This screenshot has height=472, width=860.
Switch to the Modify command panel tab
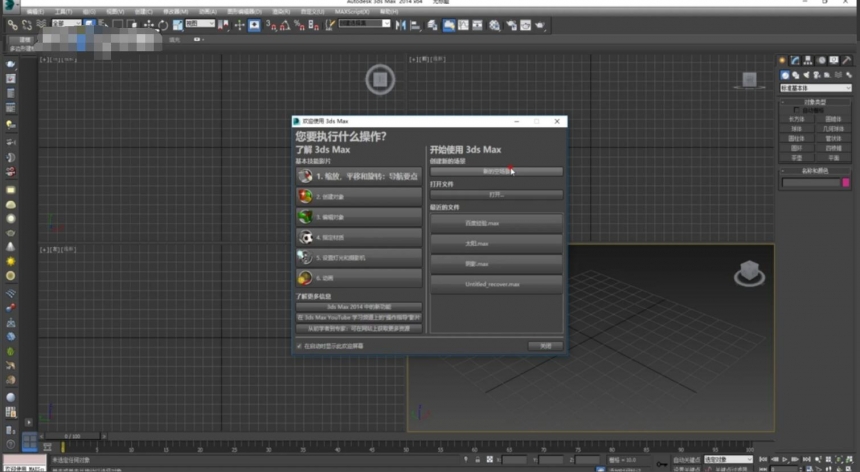click(795, 60)
